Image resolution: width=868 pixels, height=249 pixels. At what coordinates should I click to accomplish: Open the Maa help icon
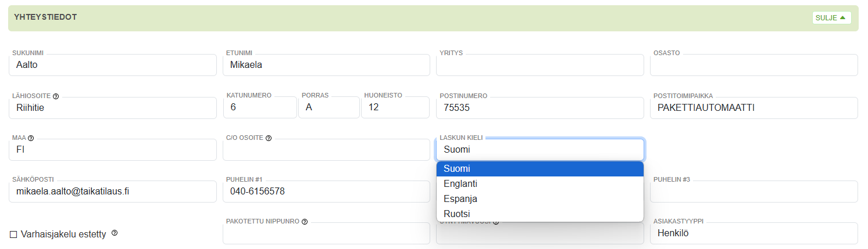click(x=31, y=138)
